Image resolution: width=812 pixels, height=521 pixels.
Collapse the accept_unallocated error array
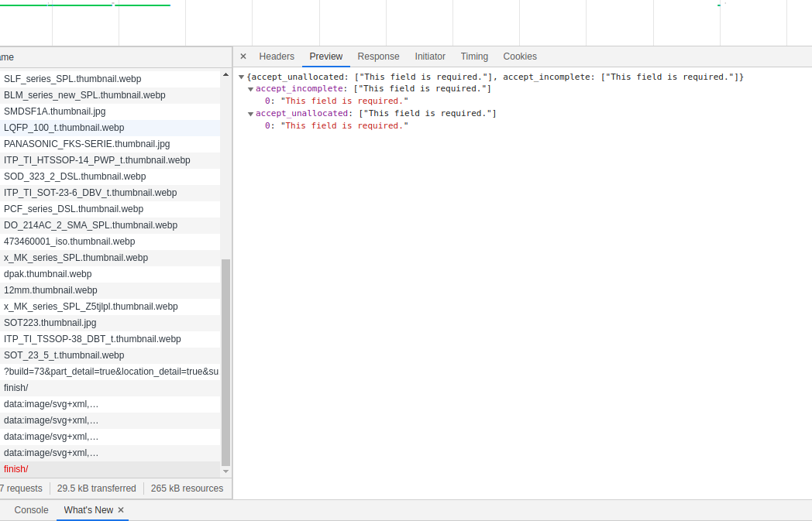(249, 113)
